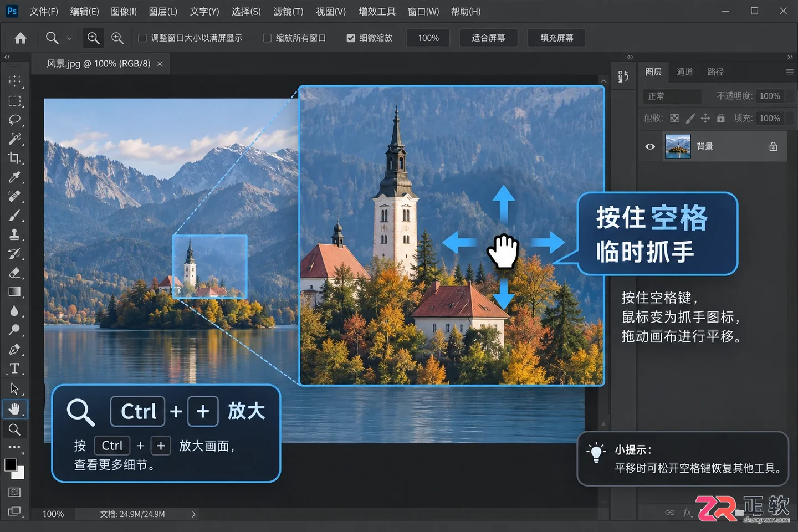Hide the 背景 layer with eye icon
Viewport: 798px width, 532px height.
(x=650, y=146)
